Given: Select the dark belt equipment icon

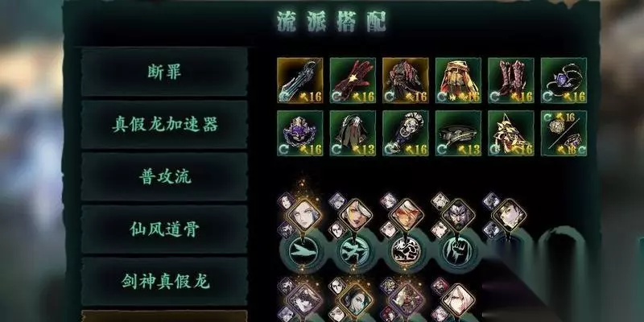Looking at the screenshot, I should (458, 133).
